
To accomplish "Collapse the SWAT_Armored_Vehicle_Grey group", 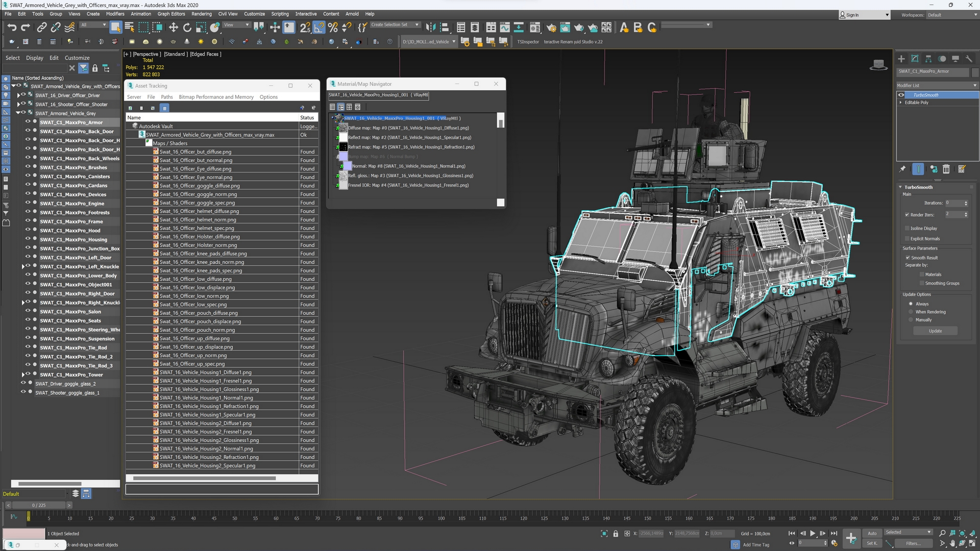I will click(x=18, y=113).
